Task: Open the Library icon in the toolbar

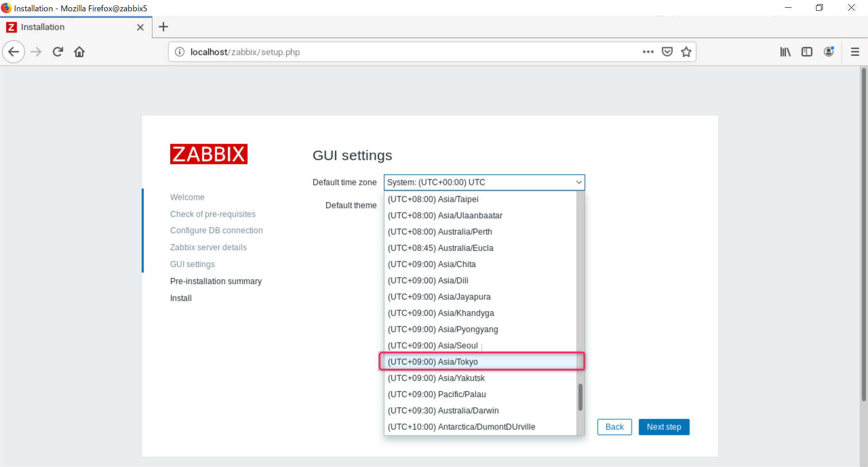Action: coord(785,52)
